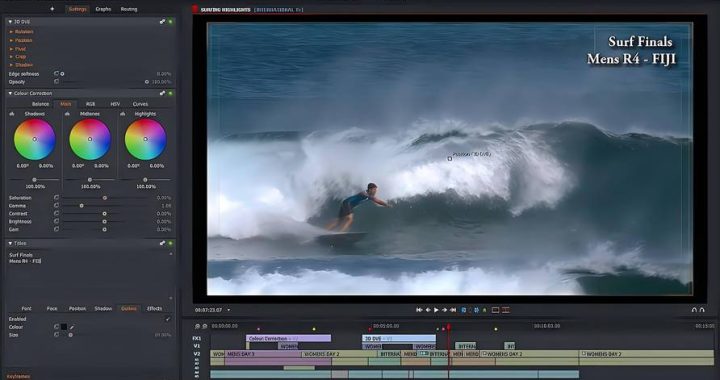This screenshot has height=380, width=720.
Task: Collapse the 3D DVE panel
Action: [x=11, y=22]
